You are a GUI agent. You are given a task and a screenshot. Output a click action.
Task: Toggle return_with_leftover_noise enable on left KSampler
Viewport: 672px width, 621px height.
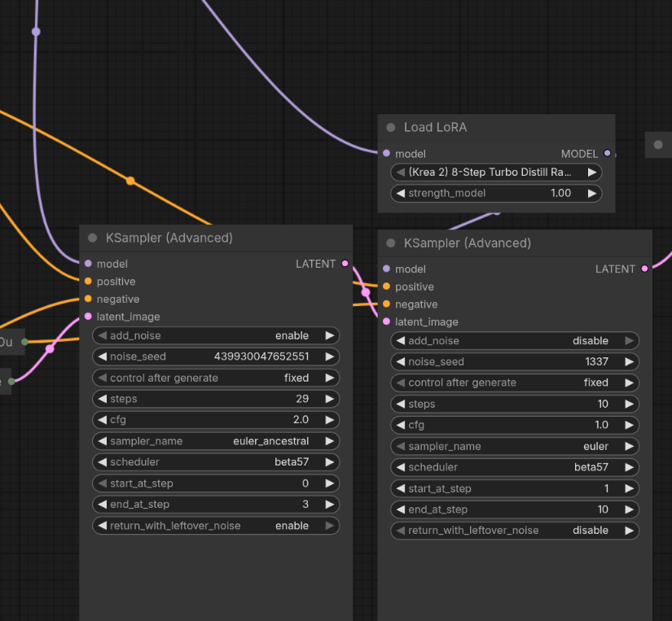tap(216, 526)
